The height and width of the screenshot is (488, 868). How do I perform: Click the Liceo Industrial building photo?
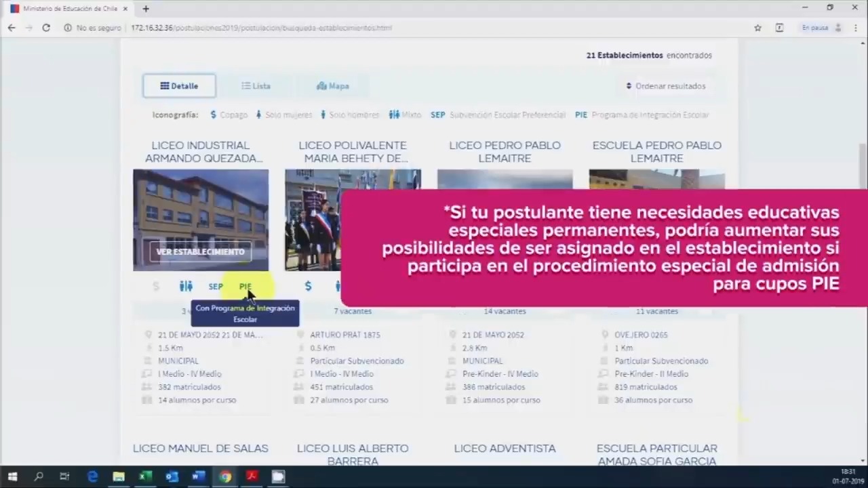(201, 220)
